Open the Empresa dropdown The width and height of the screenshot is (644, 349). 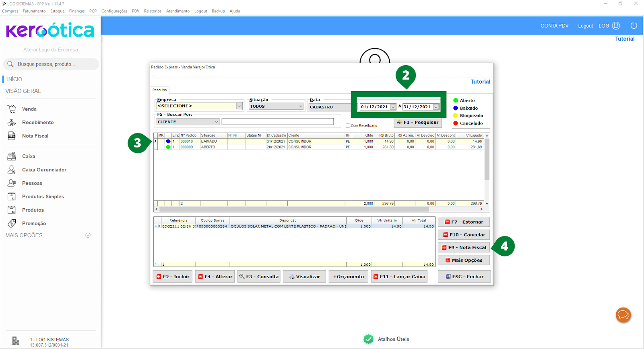point(239,106)
